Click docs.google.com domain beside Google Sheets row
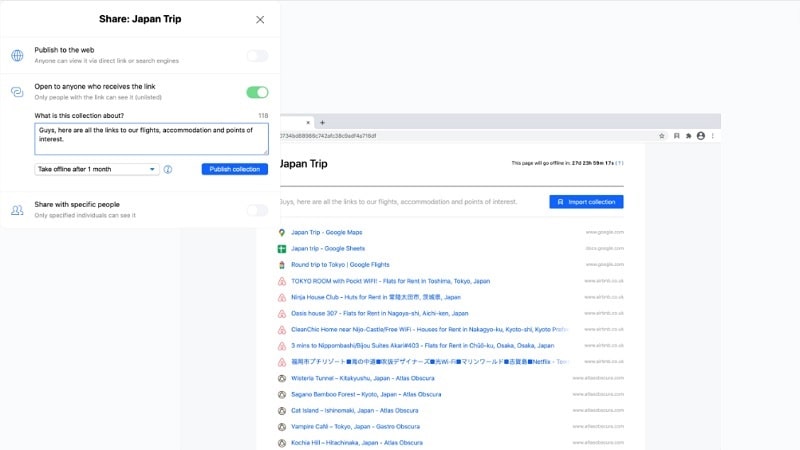 point(605,248)
